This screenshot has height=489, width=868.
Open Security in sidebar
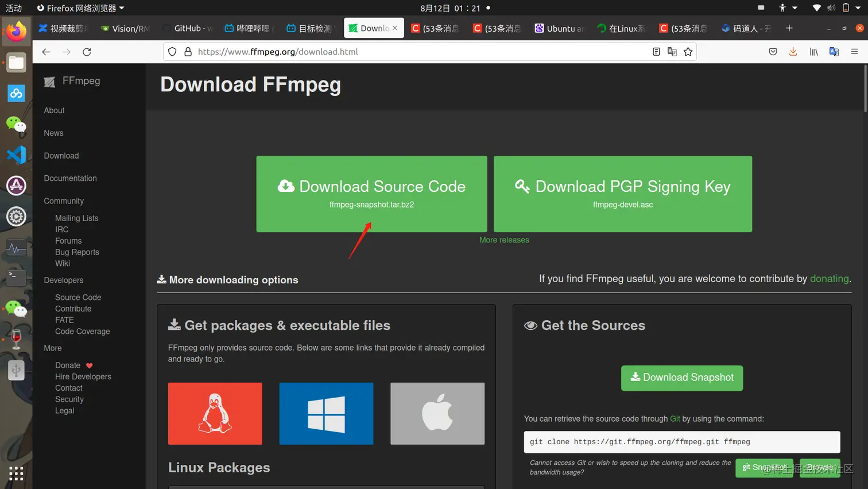(x=69, y=399)
